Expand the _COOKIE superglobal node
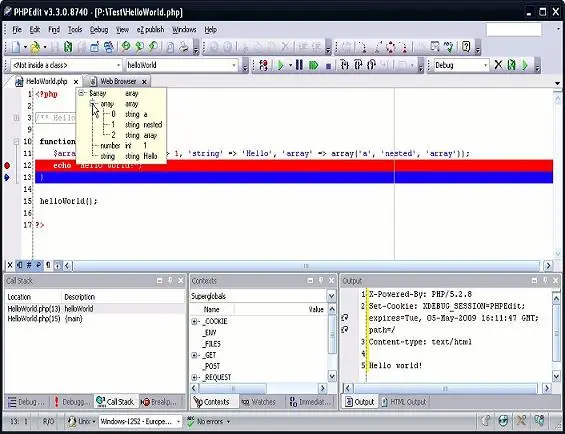The image size is (565, 434). pyautogui.click(x=195, y=321)
